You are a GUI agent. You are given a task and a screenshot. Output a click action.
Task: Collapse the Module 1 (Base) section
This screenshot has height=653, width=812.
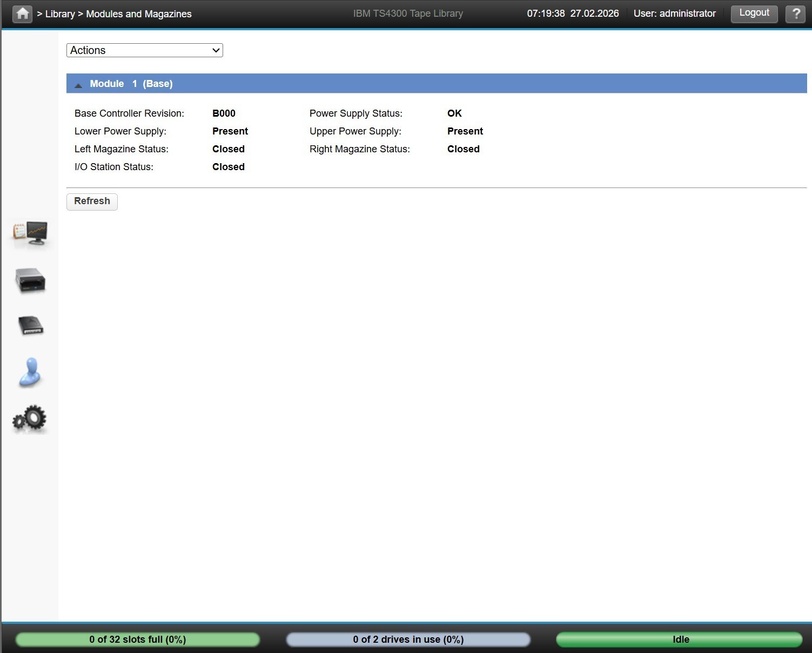[x=78, y=84]
